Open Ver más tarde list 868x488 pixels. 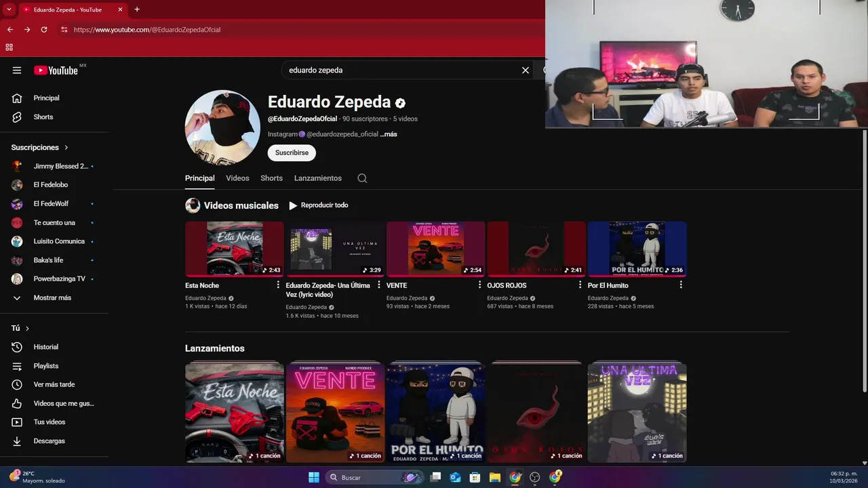click(54, 384)
